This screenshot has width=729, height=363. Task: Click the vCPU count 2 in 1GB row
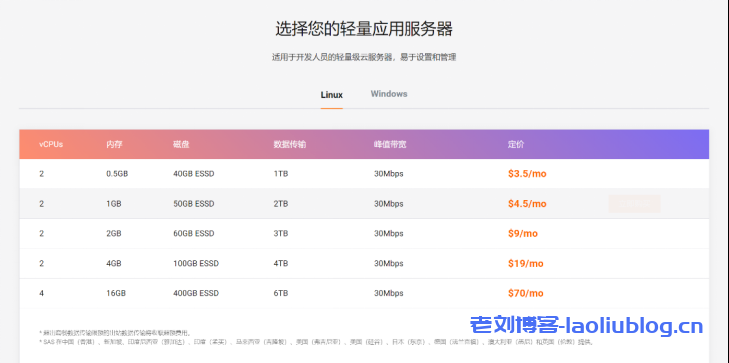click(x=41, y=204)
